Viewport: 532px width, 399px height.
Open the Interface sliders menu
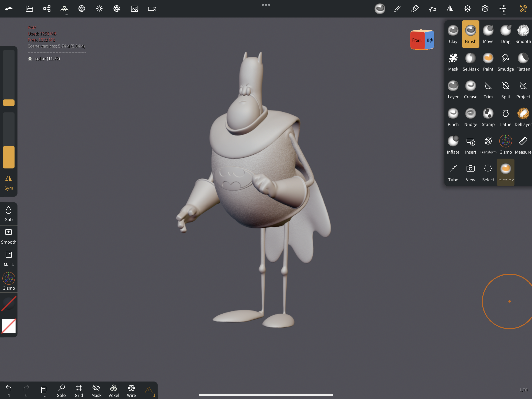[x=502, y=9]
